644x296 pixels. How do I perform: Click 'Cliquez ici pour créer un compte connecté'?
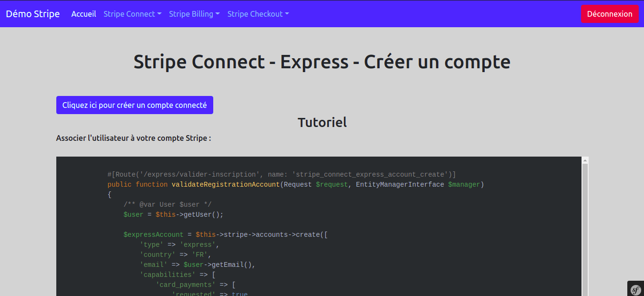point(135,105)
